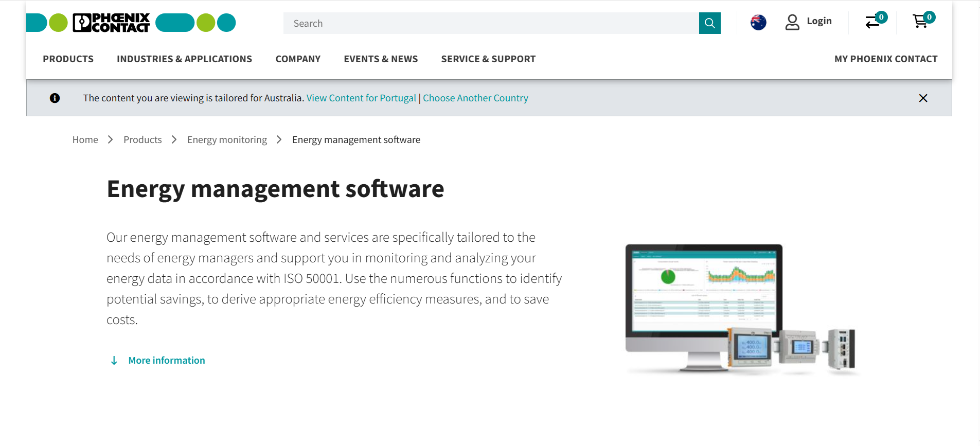The height and width of the screenshot is (446, 980).
Task: Go to Energy monitoring breadcrumb
Action: point(227,140)
